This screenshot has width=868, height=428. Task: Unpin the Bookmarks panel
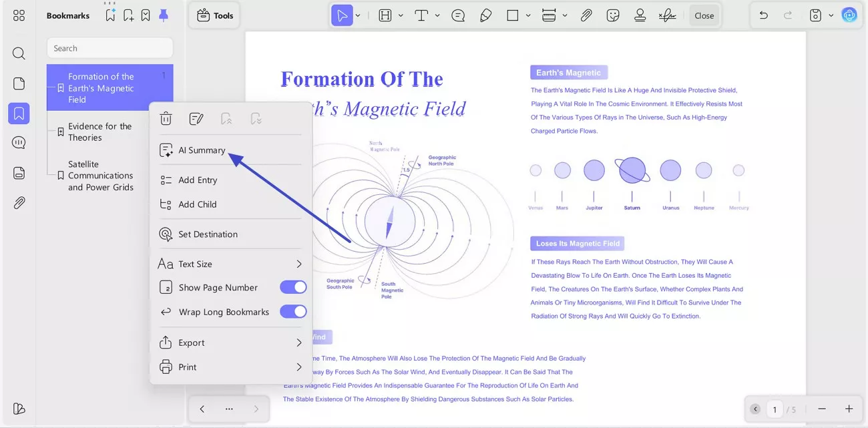coord(164,15)
